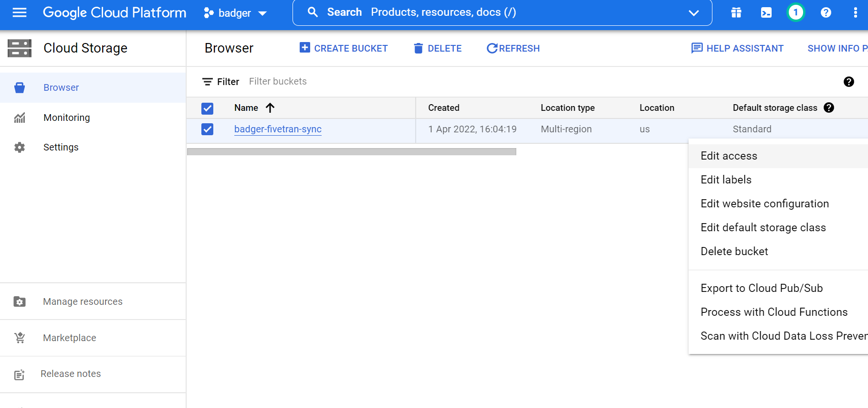The width and height of the screenshot is (868, 408).
Task: Click the Create Bucket plus icon
Action: pyautogui.click(x=304, y=47)
